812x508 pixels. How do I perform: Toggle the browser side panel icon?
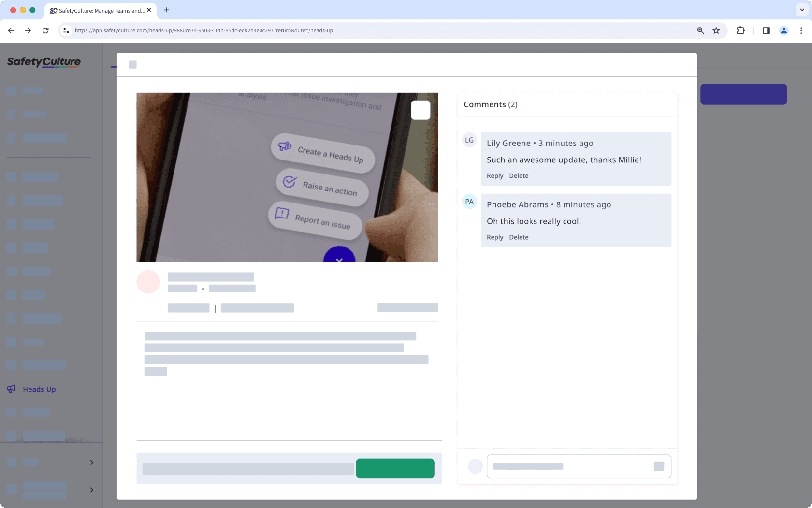click(766, 30)
